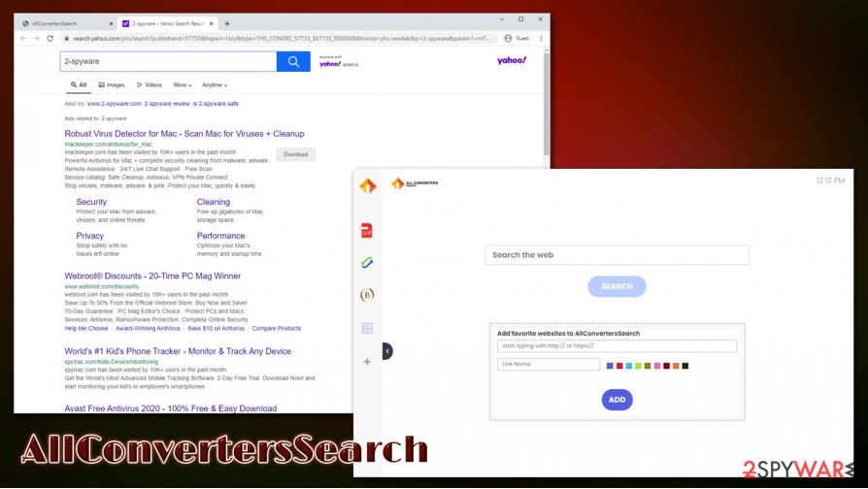The image size is (868, 489).
Task: Close the AllConvertersSearch tab
Action: (111, 24)
